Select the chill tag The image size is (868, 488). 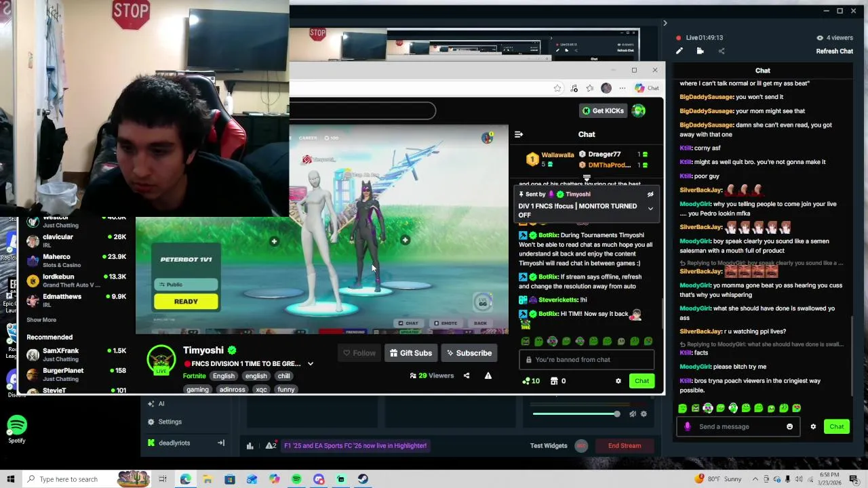point(283,376)
